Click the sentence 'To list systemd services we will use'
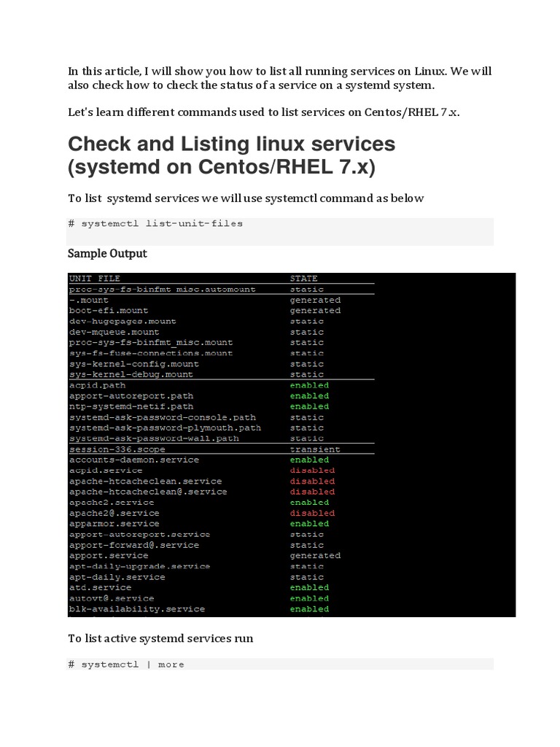 (246, 198)
